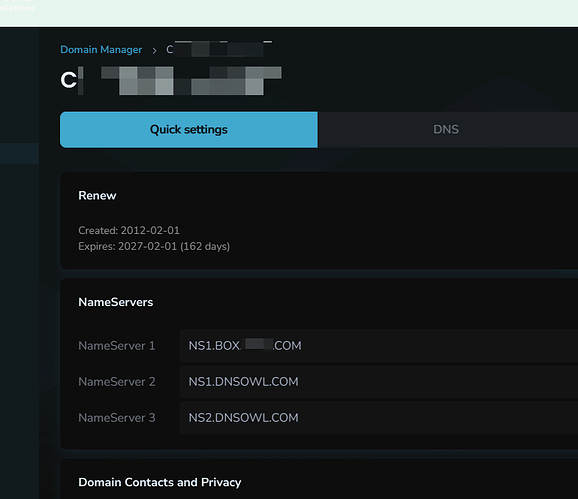Click the Renew section heading
This screenshot has width=578, height=499.
97,195
